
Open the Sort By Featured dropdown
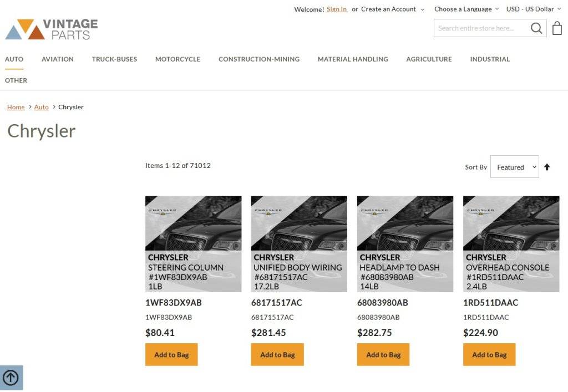[x=514, y=167]
